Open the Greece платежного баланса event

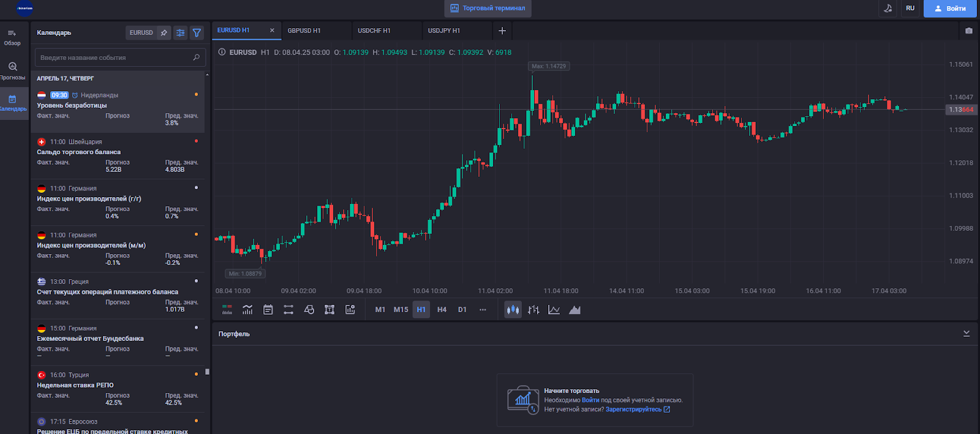tap(118, 296)
